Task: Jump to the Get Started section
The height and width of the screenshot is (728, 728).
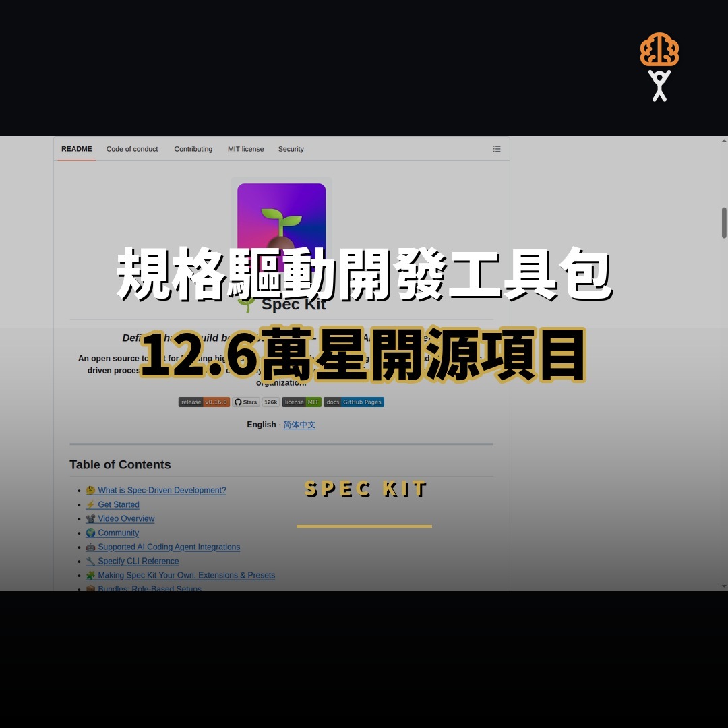Action: [x=113, y=504]
